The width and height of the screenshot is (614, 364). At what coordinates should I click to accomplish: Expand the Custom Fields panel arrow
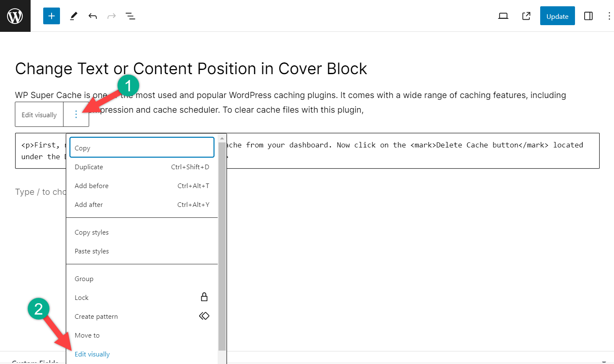[x=604, y=361]
